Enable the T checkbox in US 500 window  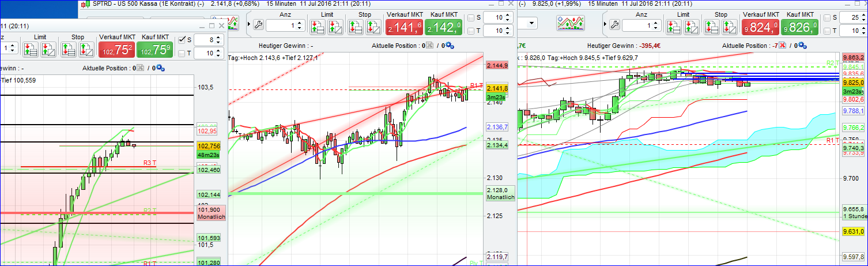coord(471,31)
